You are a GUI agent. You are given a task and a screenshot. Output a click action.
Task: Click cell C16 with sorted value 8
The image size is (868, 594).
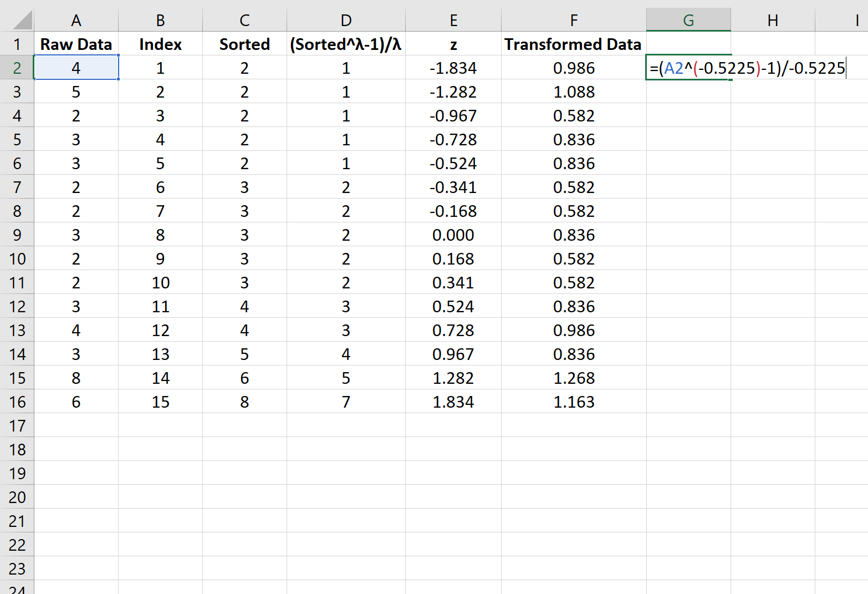[x=244, y=402]
